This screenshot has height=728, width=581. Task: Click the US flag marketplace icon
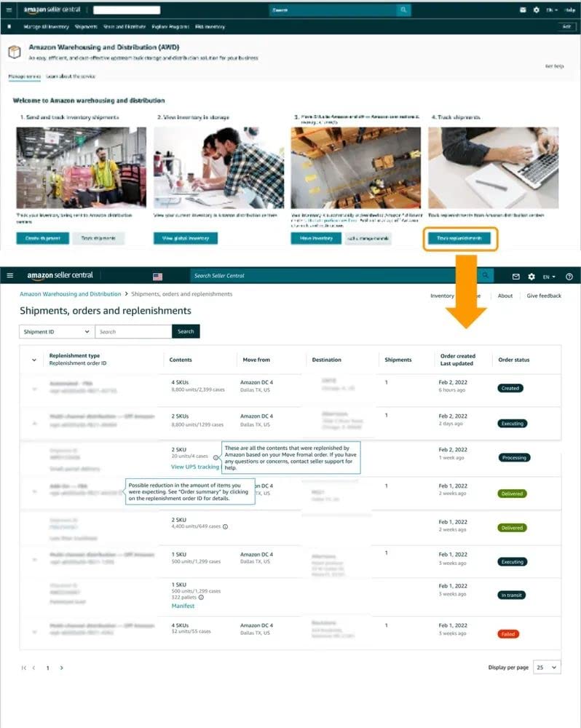pyautogui.click(x=157, y=276)
